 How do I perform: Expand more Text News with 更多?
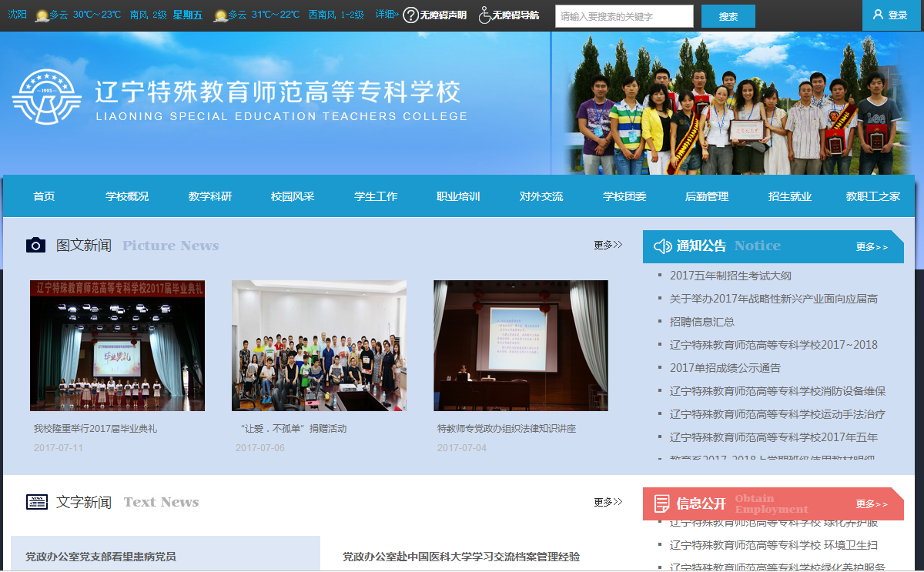click(608, 502)
